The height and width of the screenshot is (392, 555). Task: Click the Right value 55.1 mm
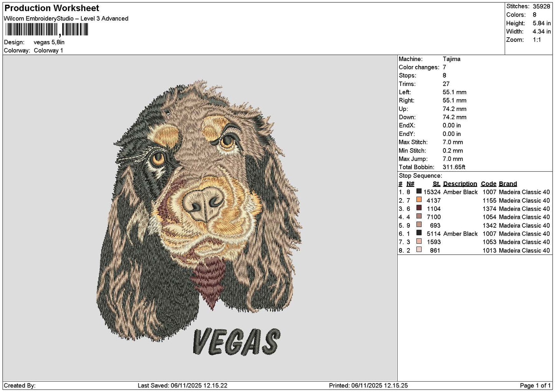coord(455,101)
